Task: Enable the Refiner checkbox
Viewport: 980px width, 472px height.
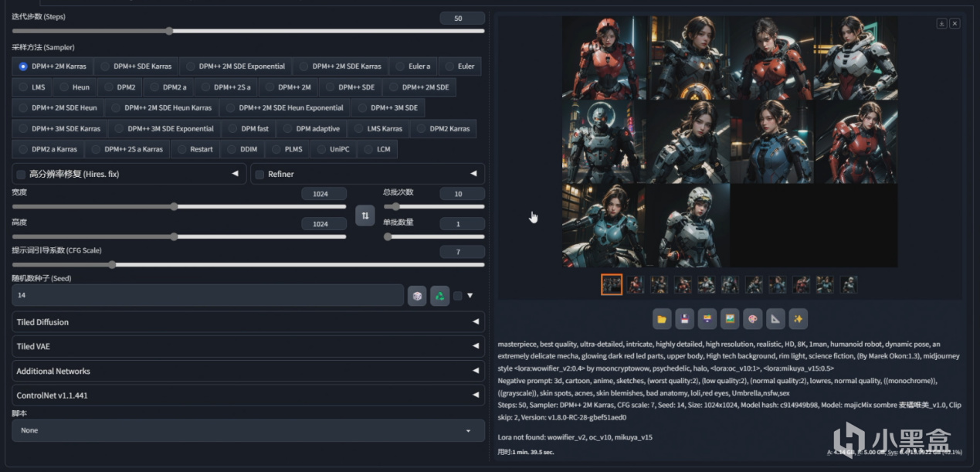Action: 259,174
